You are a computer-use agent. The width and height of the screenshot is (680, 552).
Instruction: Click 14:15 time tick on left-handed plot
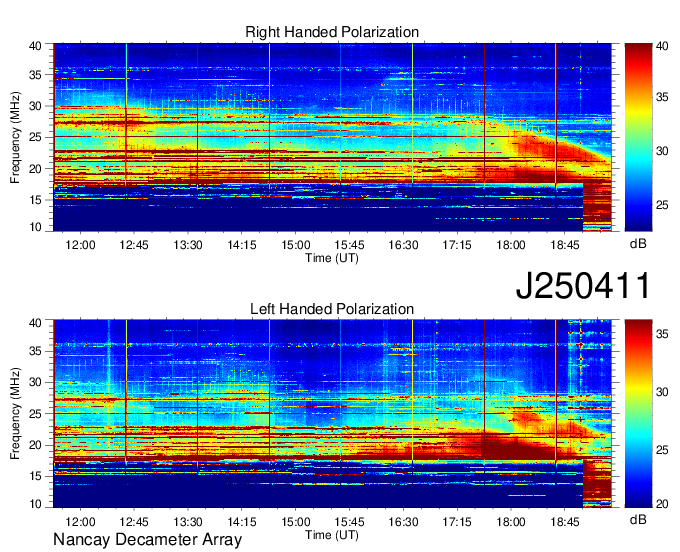click(x=242, y=522)
